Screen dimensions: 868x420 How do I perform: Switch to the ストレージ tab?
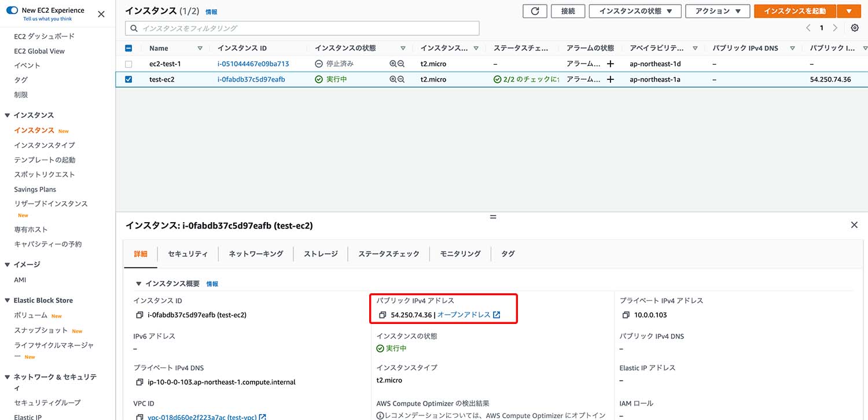coord(321,253)
